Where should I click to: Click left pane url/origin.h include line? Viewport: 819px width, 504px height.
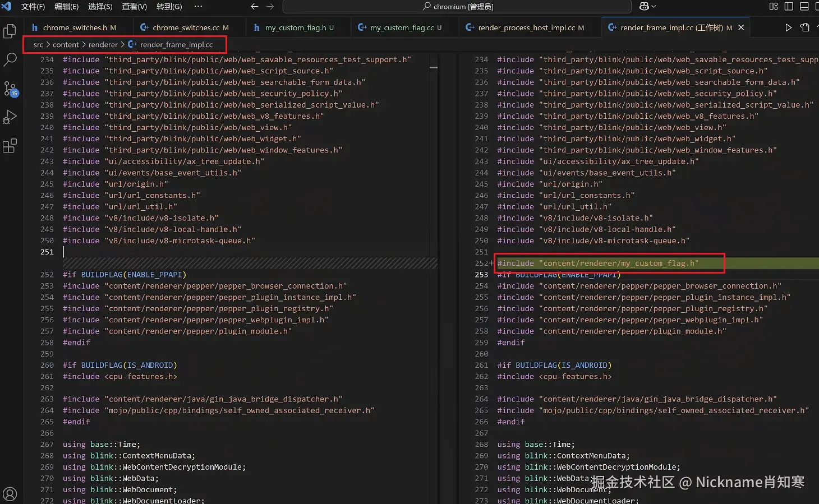(x=116, y=184)
